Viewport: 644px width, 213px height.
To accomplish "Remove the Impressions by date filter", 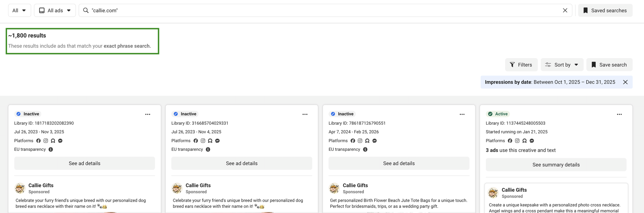I will click(625, 82).
